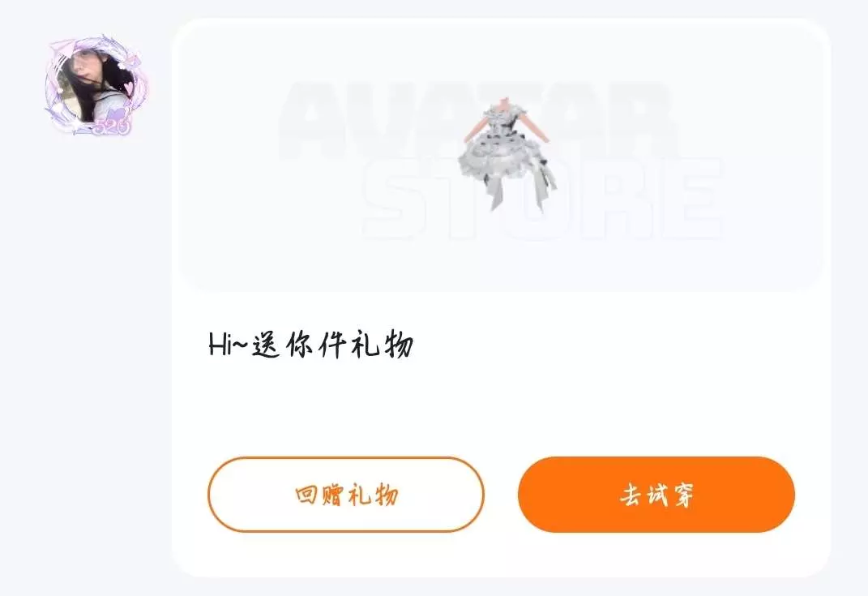Tap the 去试穿 orange button
Image resolution: width=868 pixels, height=596 pixels.
pyautogui.click(x=656, y=495)
